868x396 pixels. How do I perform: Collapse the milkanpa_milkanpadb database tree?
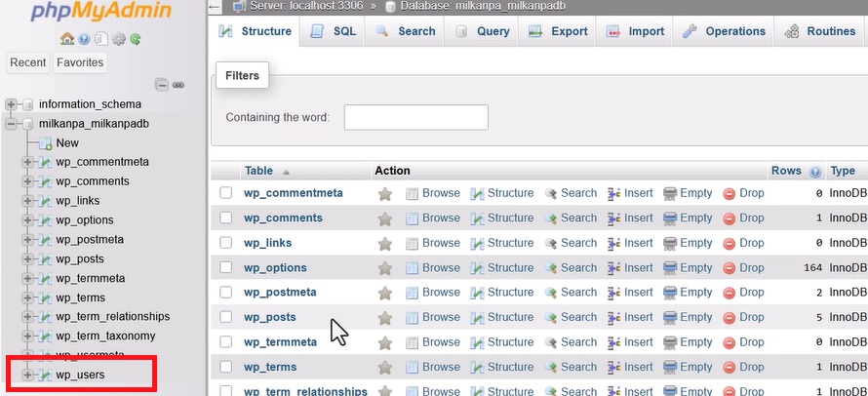12,124
